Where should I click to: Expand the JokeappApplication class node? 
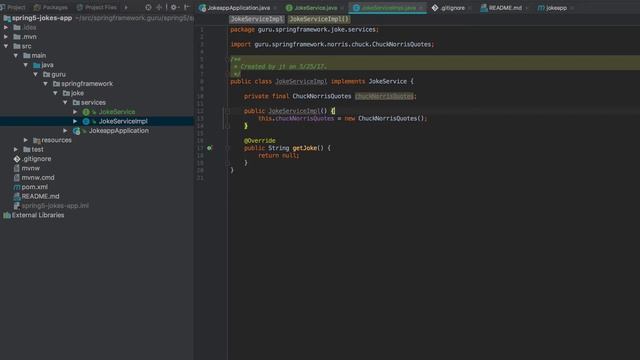point(65,131)
